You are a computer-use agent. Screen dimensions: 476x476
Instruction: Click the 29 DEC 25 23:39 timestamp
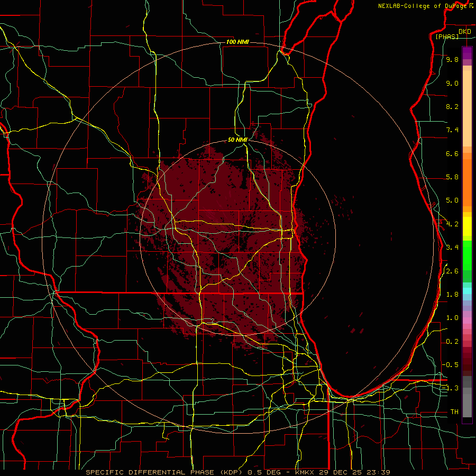tap(354, 472)
